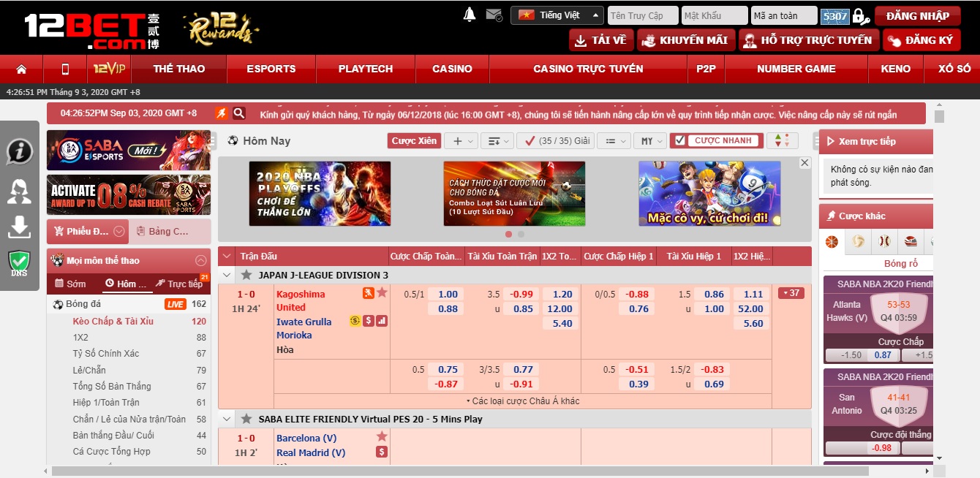
Task: Open the 12VIP icon tab
Action: tap(109, 69)
